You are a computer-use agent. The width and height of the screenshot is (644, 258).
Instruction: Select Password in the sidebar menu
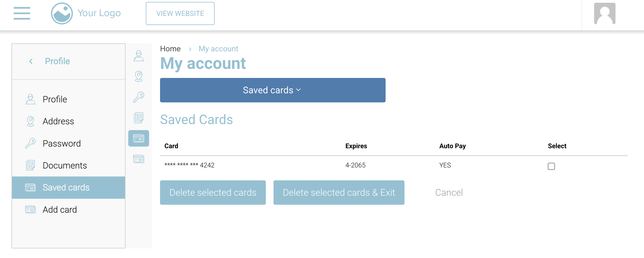(x=62, y=144)
